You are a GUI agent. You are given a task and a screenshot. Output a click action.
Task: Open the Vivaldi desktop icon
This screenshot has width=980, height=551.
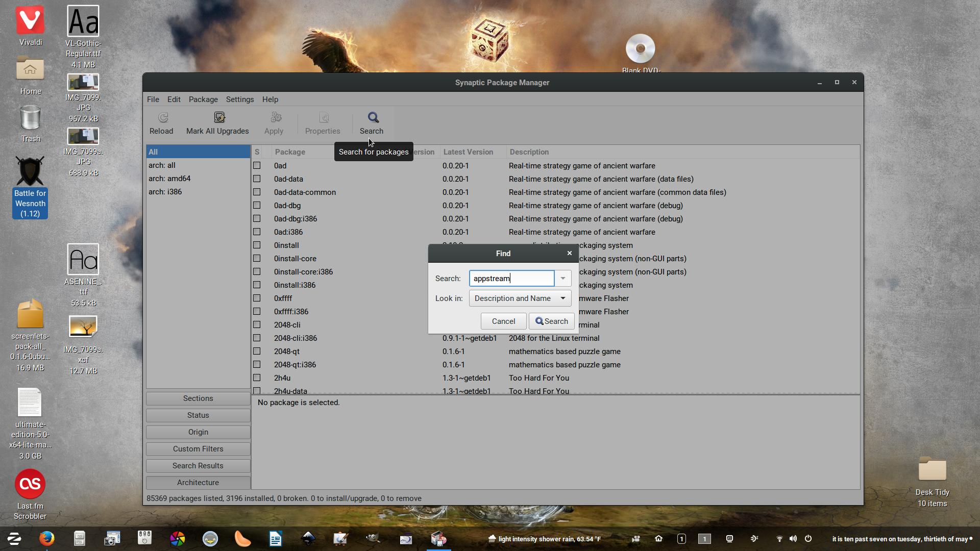pyautogui.click(x=30, y=20)
